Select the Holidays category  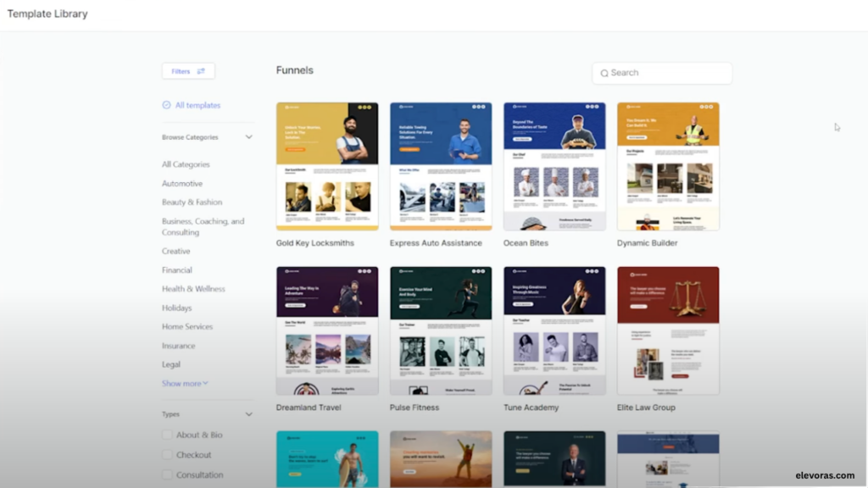(176, 308)
